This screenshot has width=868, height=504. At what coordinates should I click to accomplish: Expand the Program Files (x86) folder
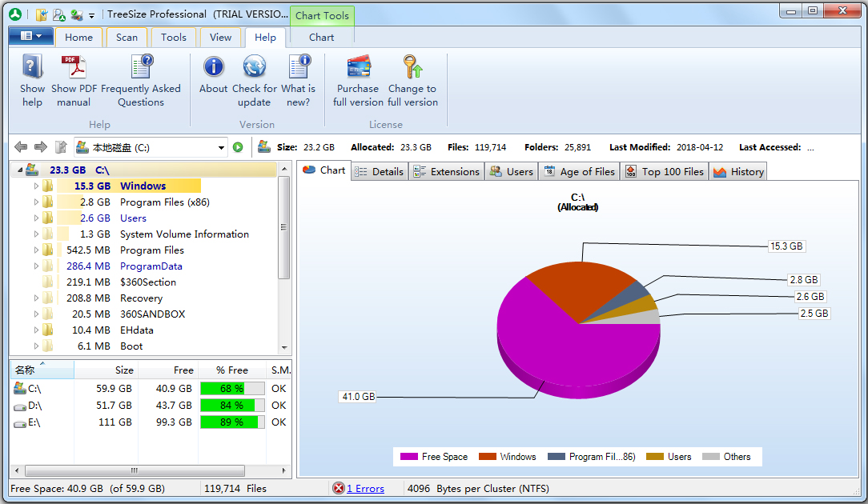36,202
